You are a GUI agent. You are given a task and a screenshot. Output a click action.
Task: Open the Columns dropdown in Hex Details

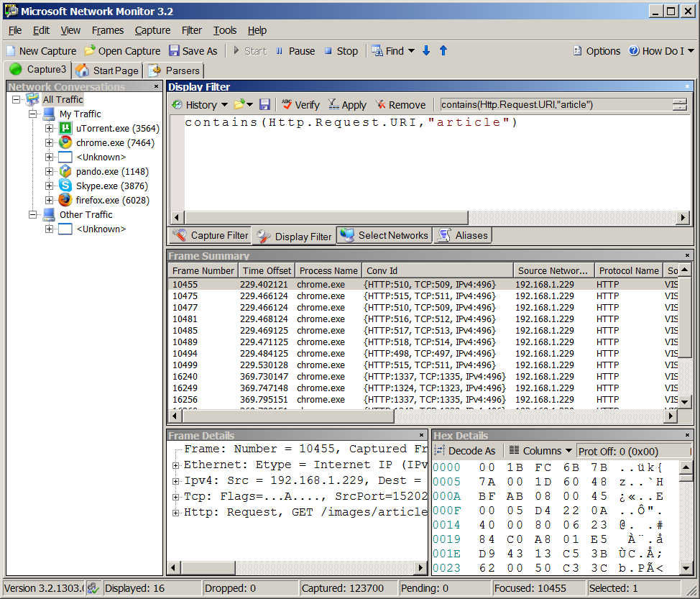pyautogui.click(x=541, y=451)
